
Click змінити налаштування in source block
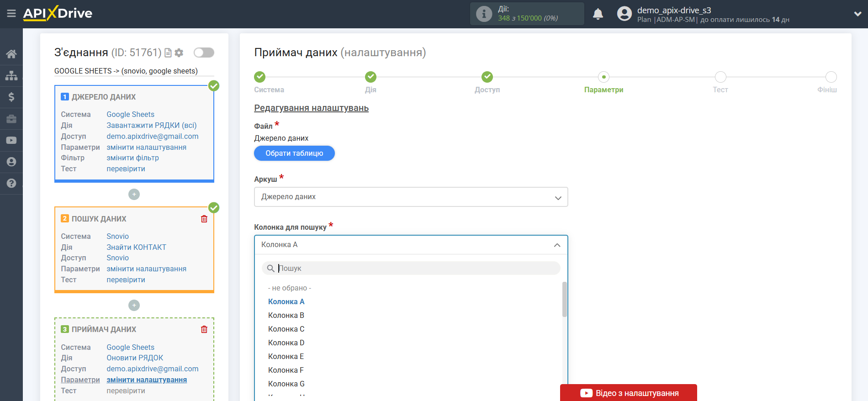146,148
